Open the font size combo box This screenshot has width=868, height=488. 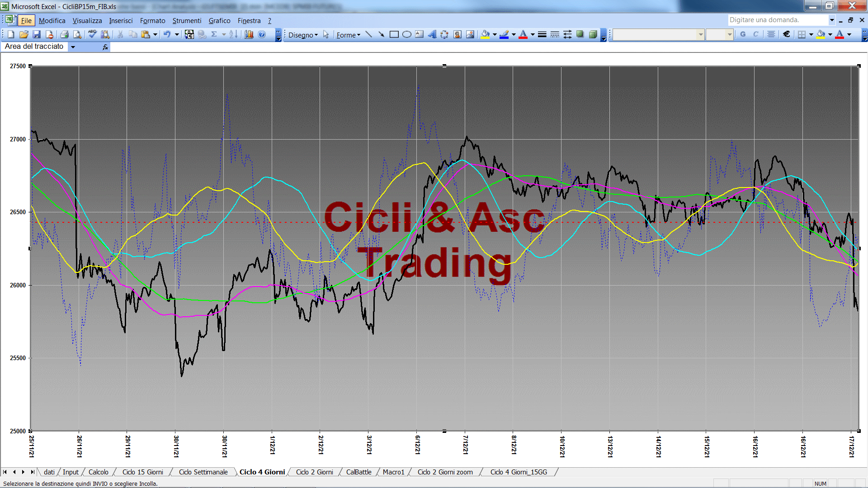pos(719,34)
